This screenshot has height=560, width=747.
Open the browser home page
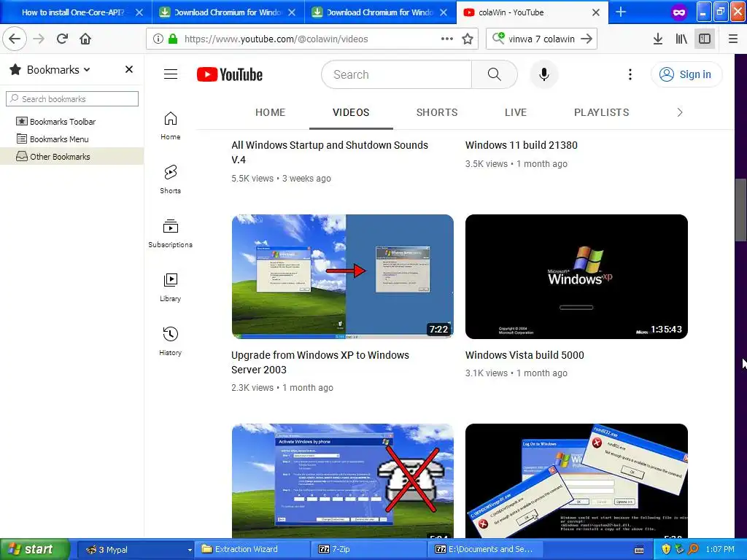coord(85,39)
